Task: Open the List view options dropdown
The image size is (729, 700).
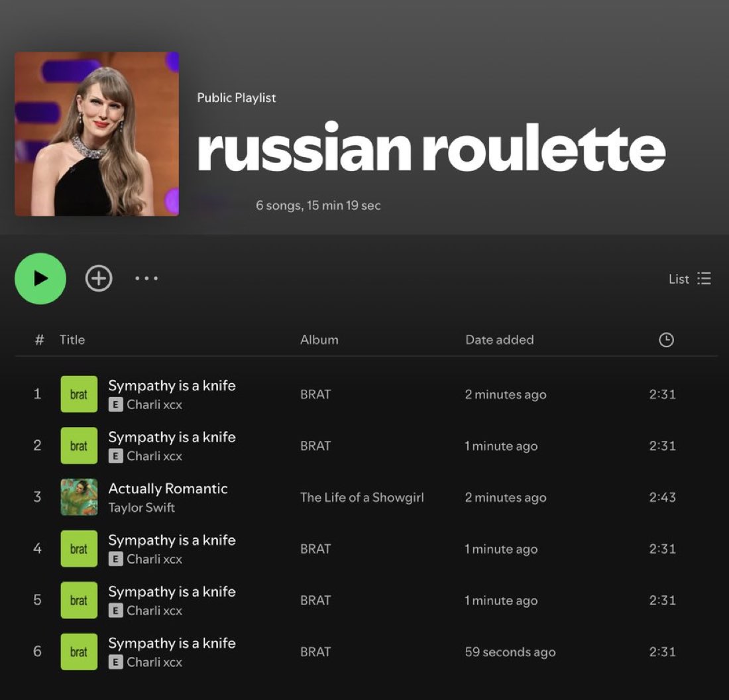Action: 689,279
